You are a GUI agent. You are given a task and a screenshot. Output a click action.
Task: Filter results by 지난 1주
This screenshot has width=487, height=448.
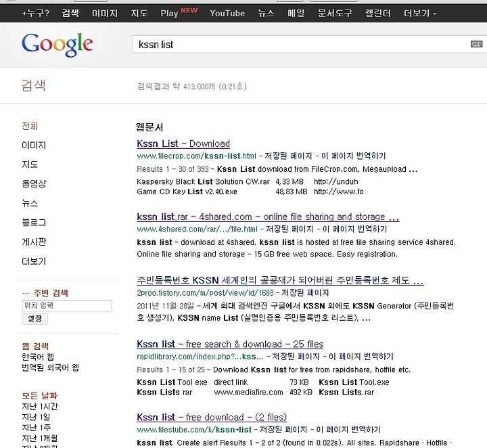pyautogui.click(x=36, y=428)
